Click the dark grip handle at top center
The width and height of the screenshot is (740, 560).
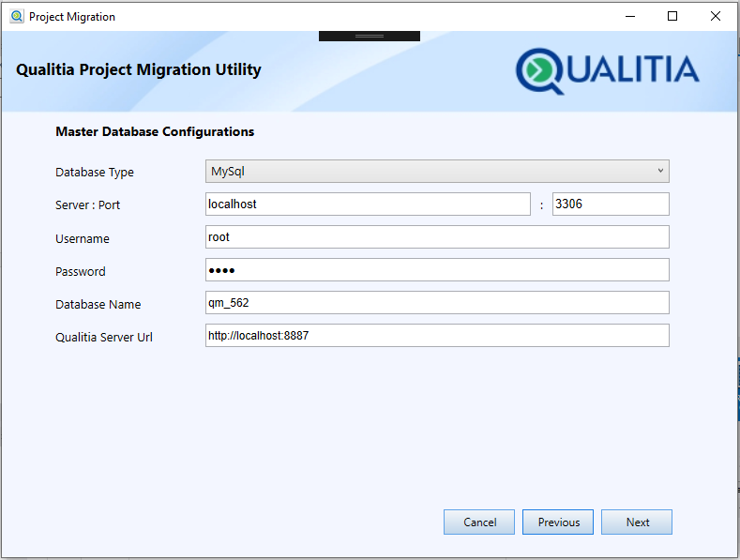click(x=370, y=36)
